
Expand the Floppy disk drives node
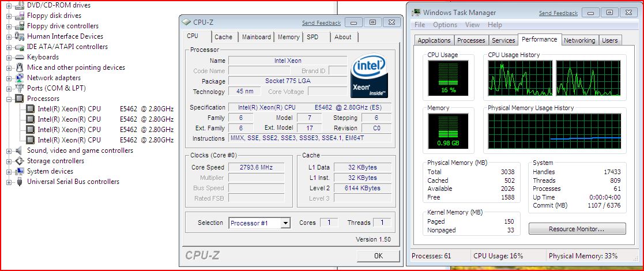point(9,16)
